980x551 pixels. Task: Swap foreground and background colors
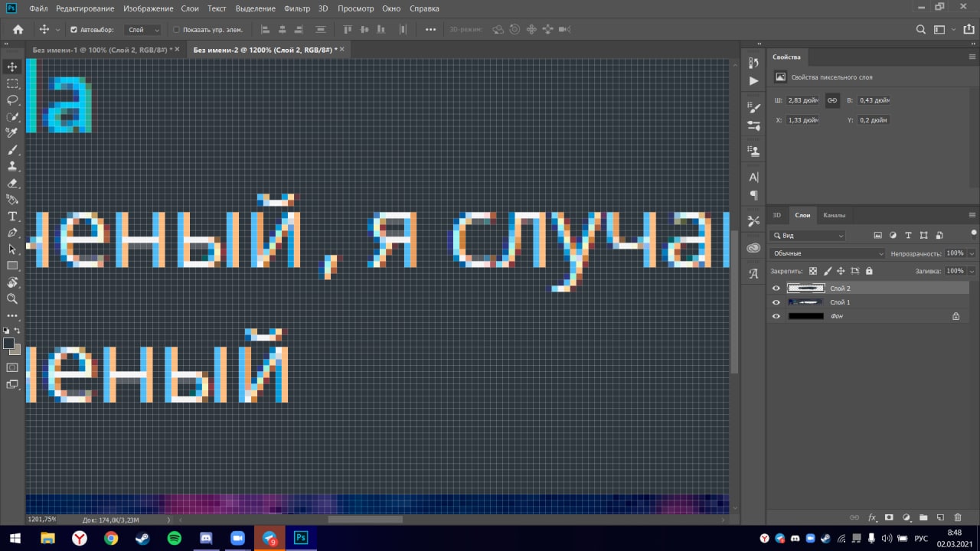point(18,331)
